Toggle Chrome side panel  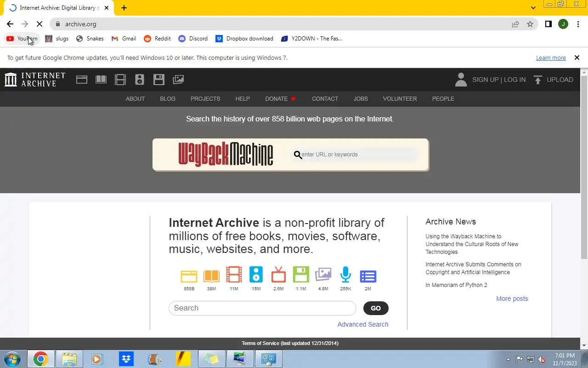pos(548,24)
